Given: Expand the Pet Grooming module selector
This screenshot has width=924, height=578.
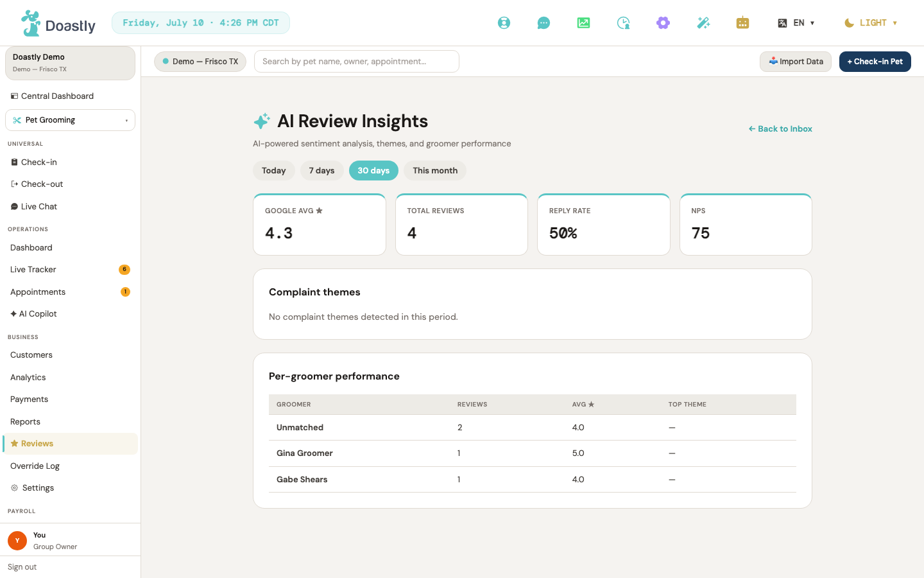Looking at the screenshot, I should coord(70,120).
